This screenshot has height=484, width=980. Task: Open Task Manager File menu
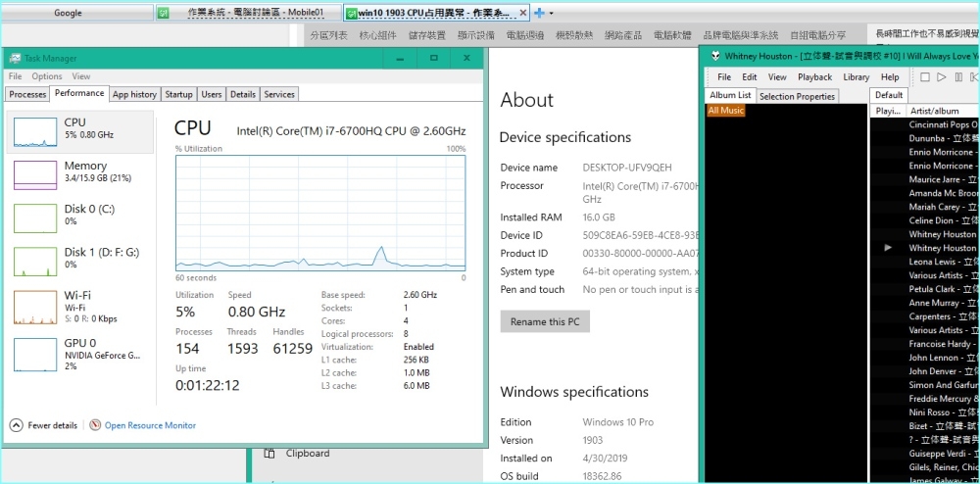click(x=15, y=76)
